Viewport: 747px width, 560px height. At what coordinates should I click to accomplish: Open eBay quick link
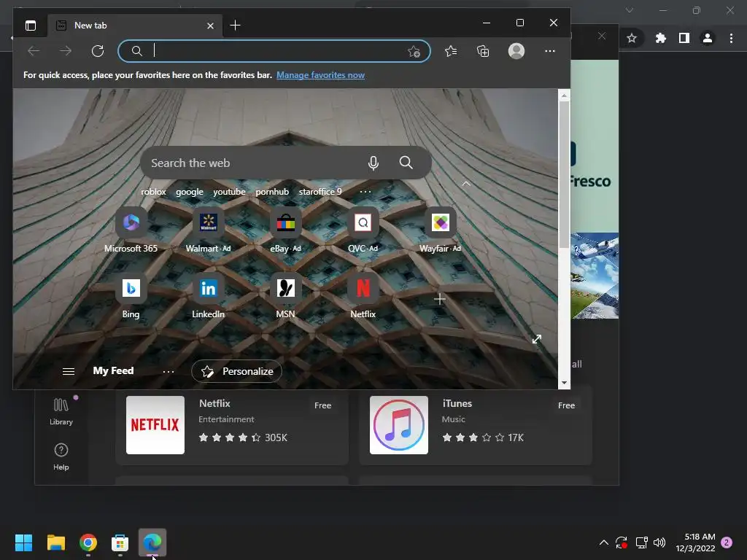285,231
